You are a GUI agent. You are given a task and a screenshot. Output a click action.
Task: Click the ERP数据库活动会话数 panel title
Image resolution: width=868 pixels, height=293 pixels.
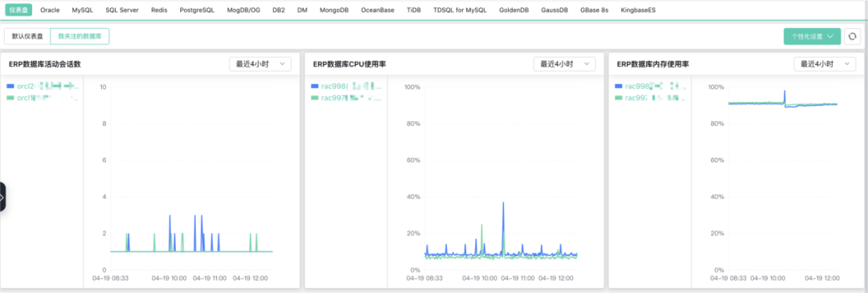tap(45, 64)
